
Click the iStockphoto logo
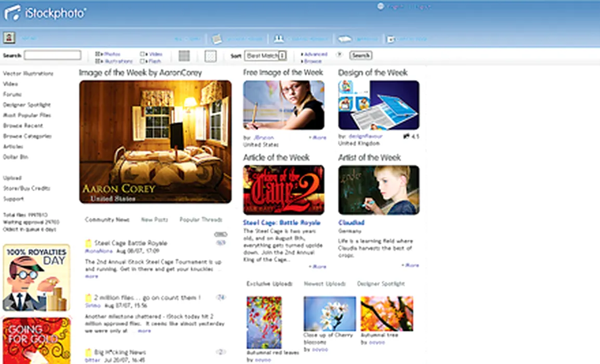(x=45, y=13)
